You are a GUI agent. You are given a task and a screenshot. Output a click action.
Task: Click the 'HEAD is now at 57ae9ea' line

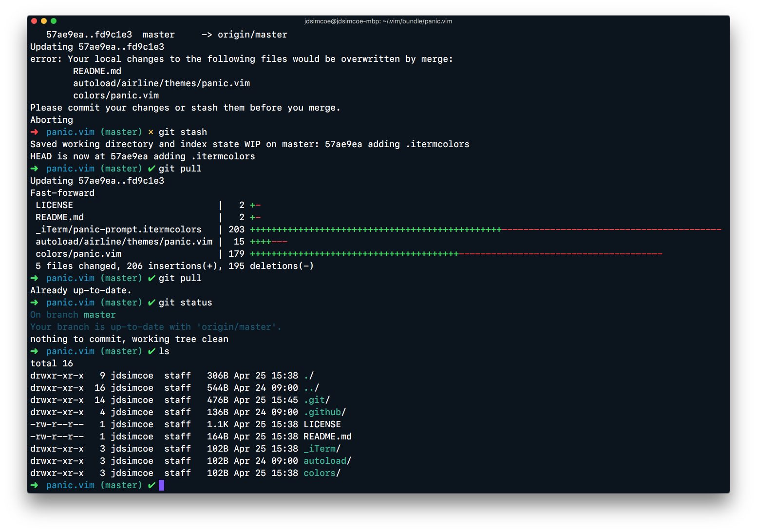coord(143,156)
